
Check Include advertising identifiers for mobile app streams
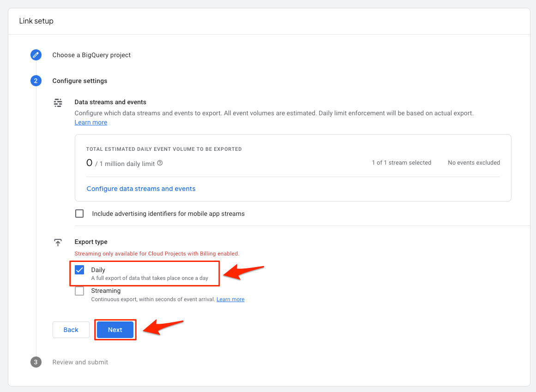click(x=79, y=214)
